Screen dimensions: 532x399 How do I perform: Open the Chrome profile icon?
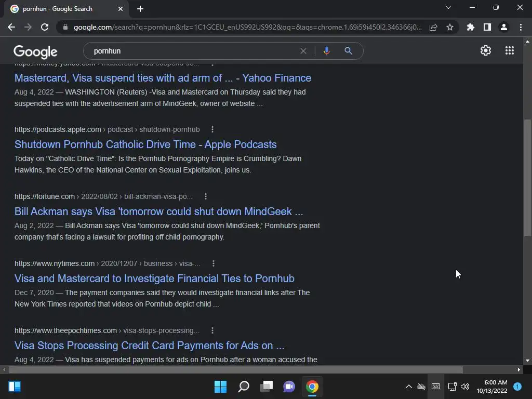coord(504,27)
